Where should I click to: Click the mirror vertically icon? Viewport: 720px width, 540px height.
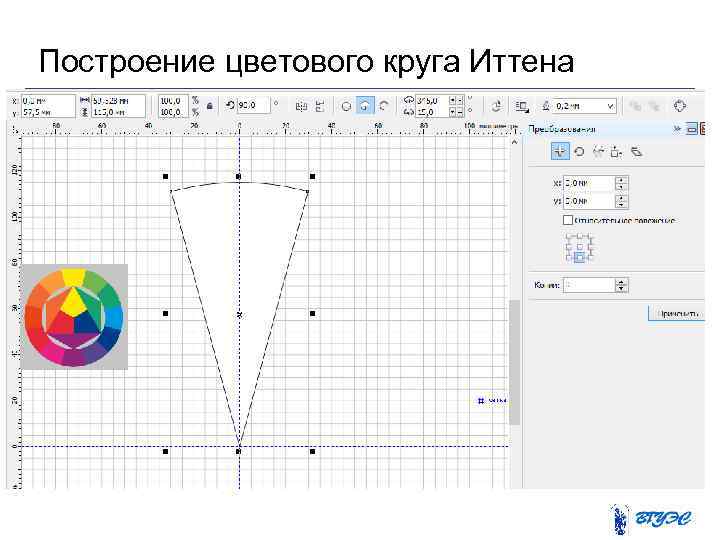(x=320, y=106)
